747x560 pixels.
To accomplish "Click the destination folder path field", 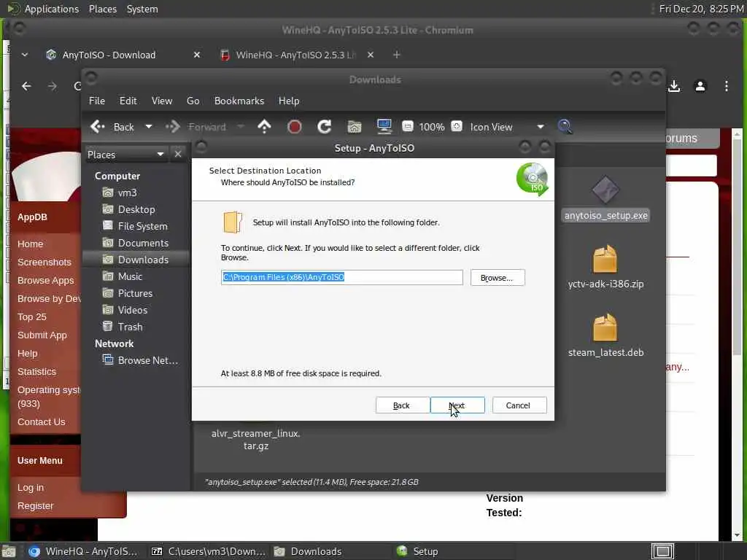I will pyautogui.click(x=341, y=277).
